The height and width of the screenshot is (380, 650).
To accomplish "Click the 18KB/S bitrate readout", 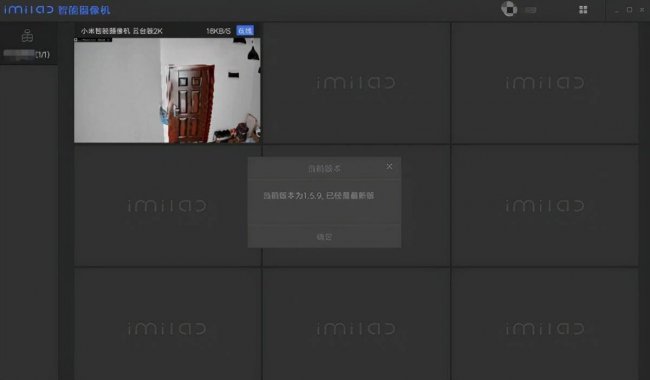I will [x=218, y=31].
